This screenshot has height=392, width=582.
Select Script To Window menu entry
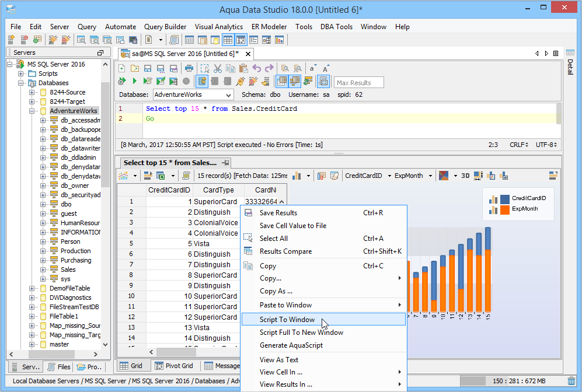(x=287, y=320)
